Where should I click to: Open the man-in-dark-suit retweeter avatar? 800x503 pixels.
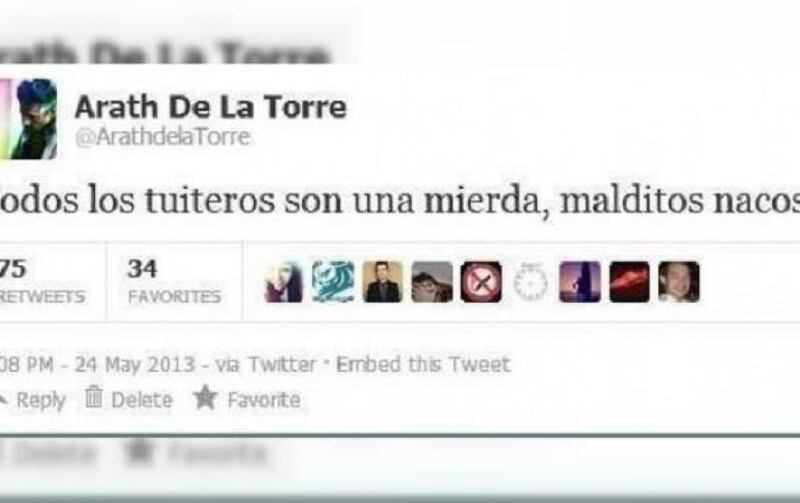tap(382, 282)
